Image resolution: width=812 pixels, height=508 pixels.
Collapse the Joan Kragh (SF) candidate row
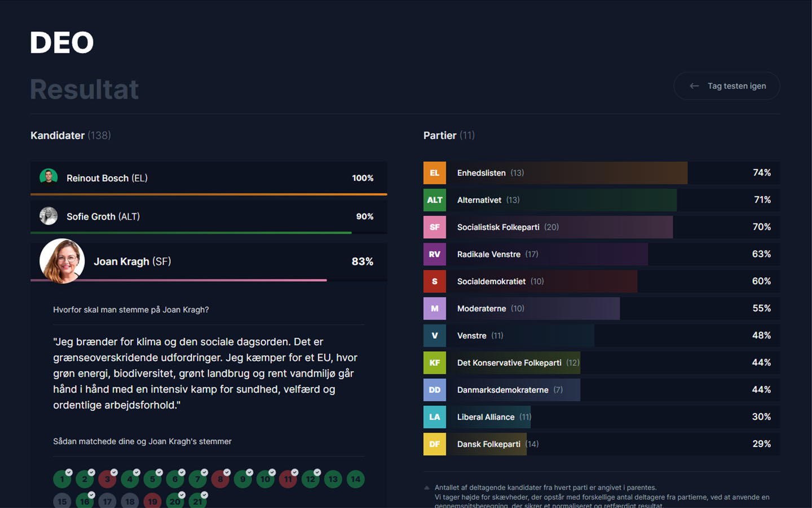click(x=209, y=261)
